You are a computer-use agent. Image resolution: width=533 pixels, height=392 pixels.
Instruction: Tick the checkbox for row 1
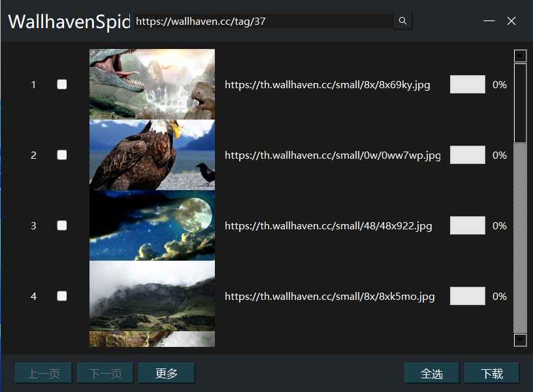pos(62,84)
